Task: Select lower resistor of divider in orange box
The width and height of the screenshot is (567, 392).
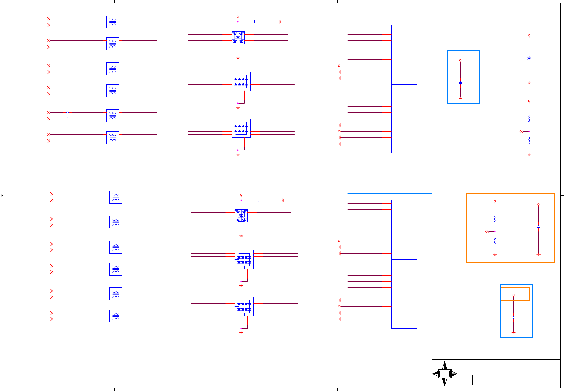Action: (x=495, y=241)
